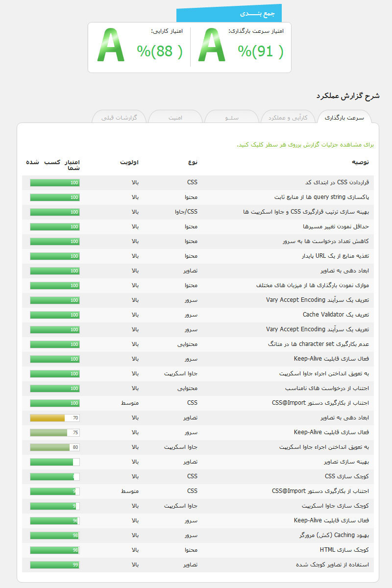Select the کوچک سازی جاوا اسکریپت recommendation
392x588 pixels.
pyautogui.click(x=198, y=506)
